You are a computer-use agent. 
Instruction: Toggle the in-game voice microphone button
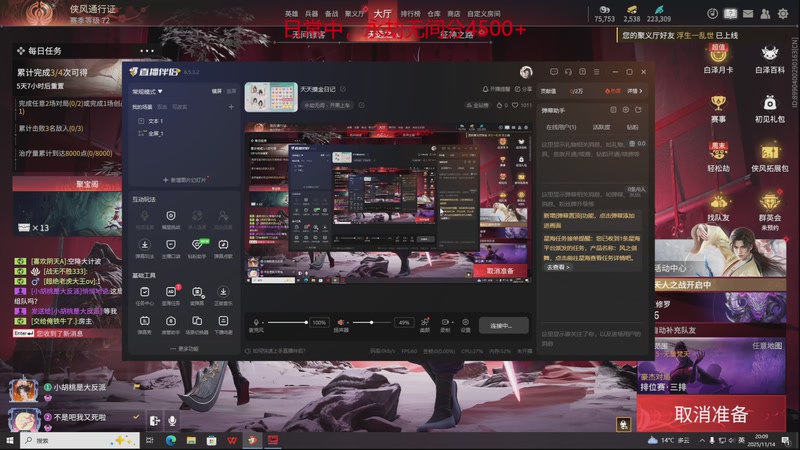[x=172, y=420]
